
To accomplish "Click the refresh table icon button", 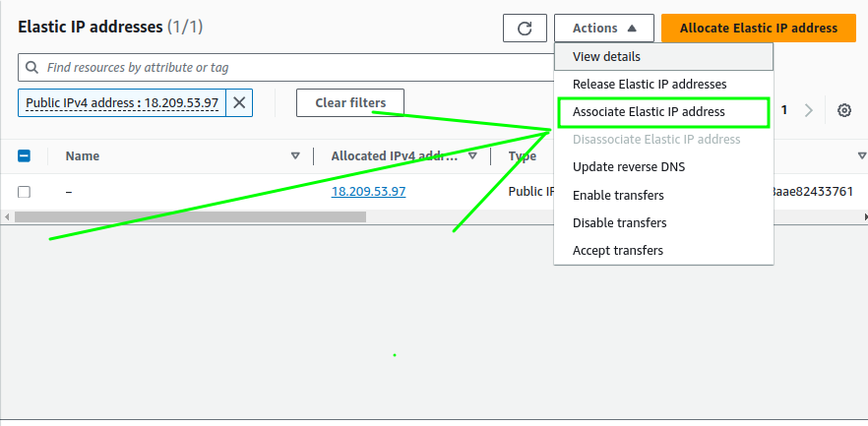I will coord(525,29).
